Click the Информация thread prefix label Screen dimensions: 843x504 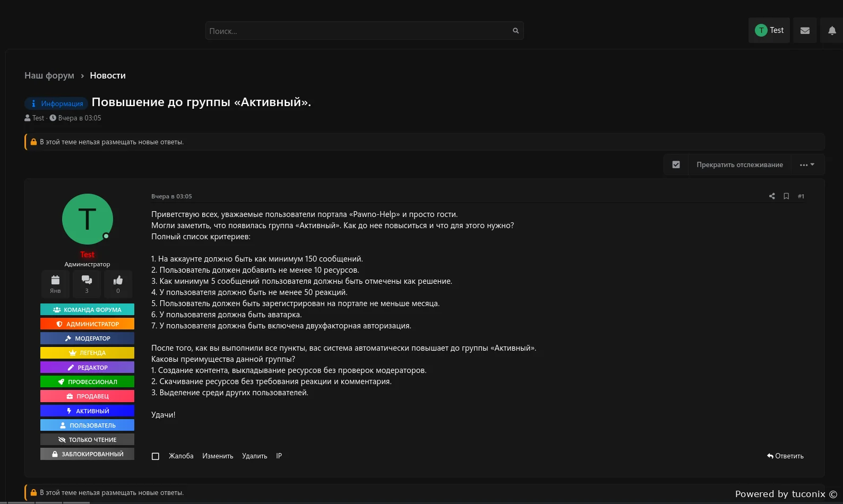(x=56, y=103)
